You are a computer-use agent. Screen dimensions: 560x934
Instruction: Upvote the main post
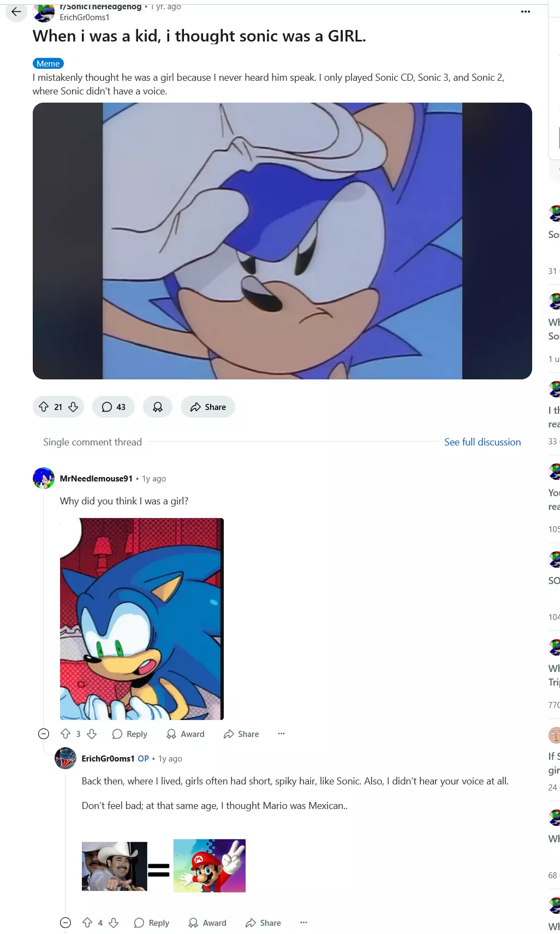point(44,407)
